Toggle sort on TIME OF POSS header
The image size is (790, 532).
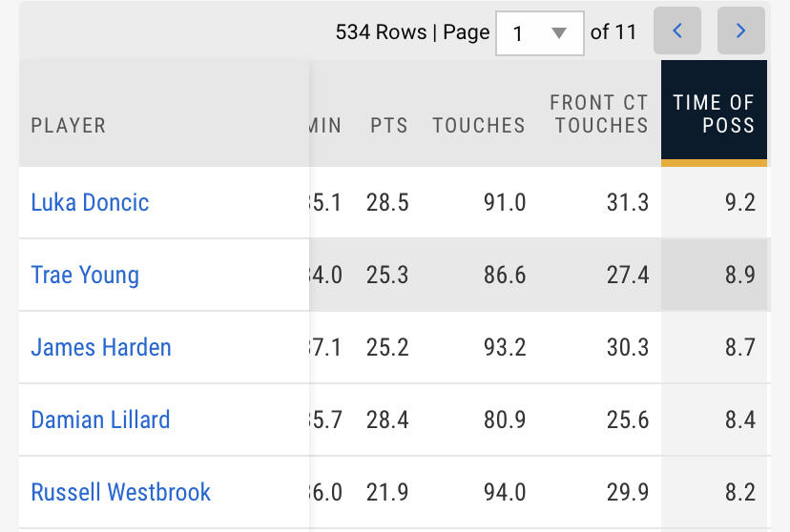coord(714,113)
